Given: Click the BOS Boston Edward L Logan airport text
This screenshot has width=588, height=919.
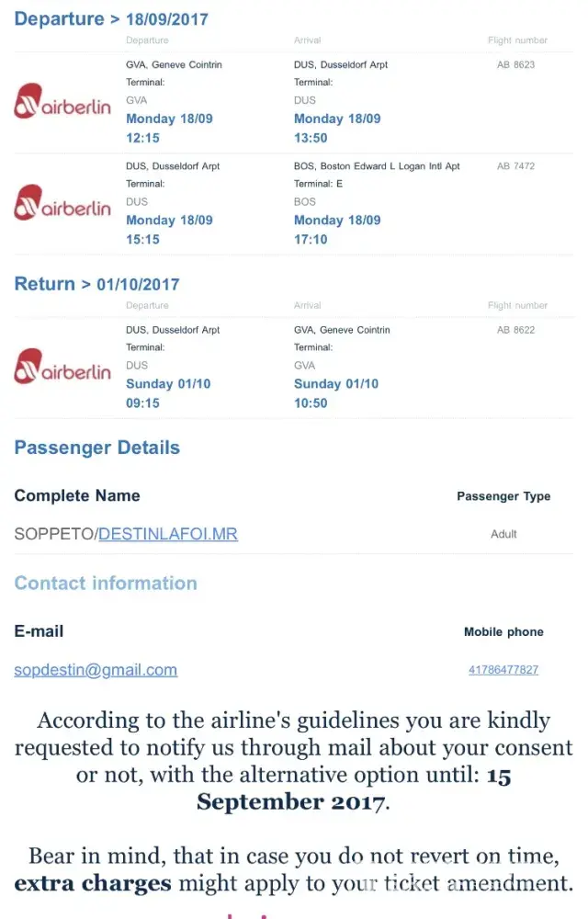Looking at the screenshot, I should [377, 166].
